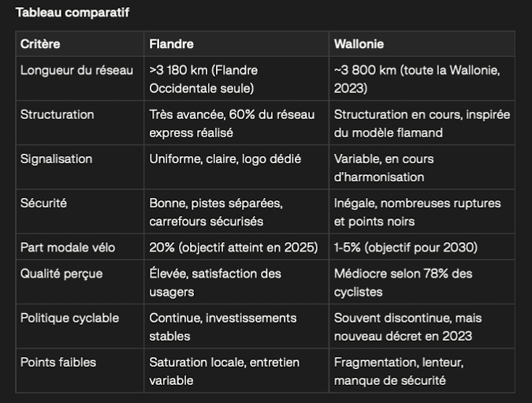Select the "Flandre" column header
This screenshot has height=403, width=532.
171,44
